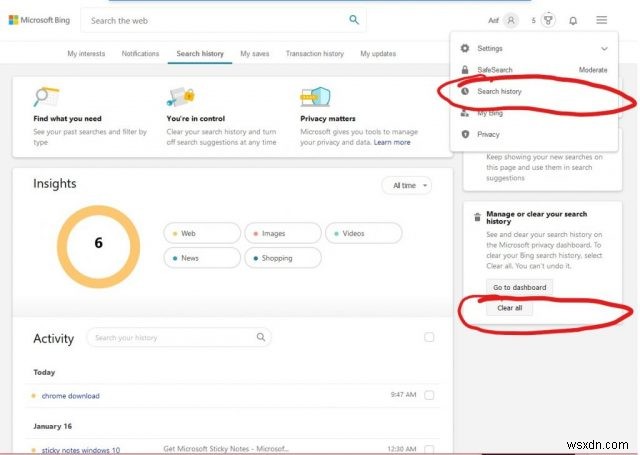Click the orange insights ring showing 6
The image size is (640, 455).
98,246
